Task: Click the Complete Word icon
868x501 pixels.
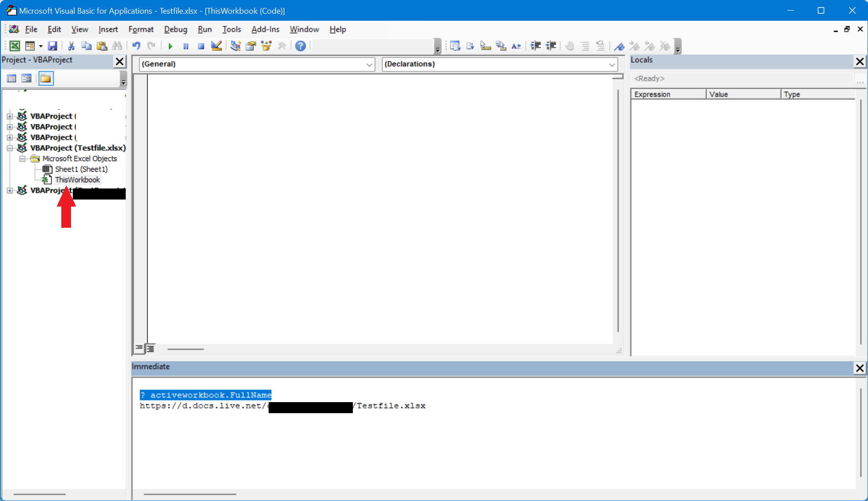Action: pos(516,46)
